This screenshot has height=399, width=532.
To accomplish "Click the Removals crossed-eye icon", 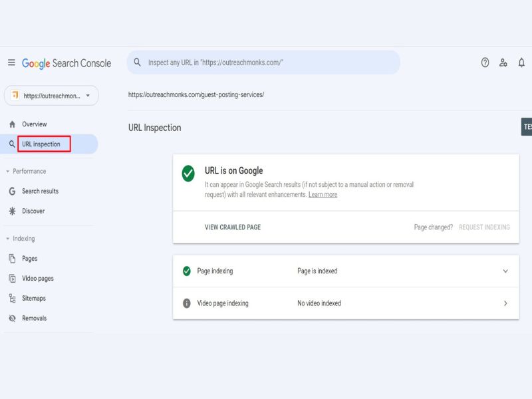I will pos(12,319).
